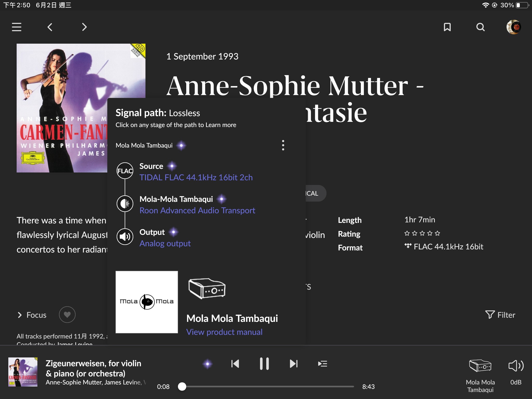The width and height of the screenshot is (532, 399).
Task: Click the 8:43 track duration
Action: click(368, 387)
